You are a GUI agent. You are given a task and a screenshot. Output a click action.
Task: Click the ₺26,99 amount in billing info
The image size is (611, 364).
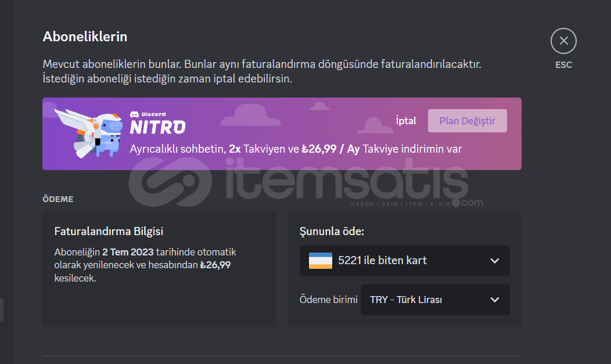[215, 265]
